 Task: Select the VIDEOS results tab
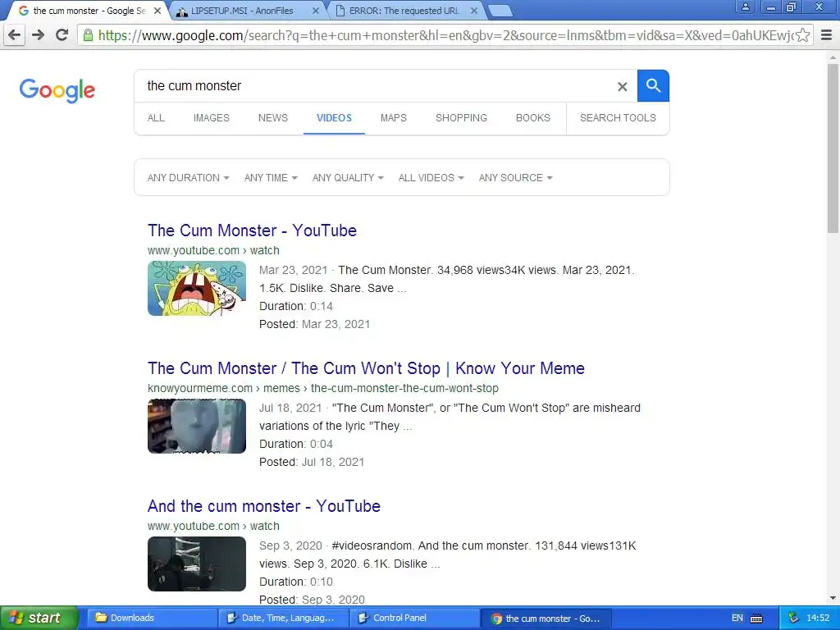pyautogui.click(x=334, y=118)
